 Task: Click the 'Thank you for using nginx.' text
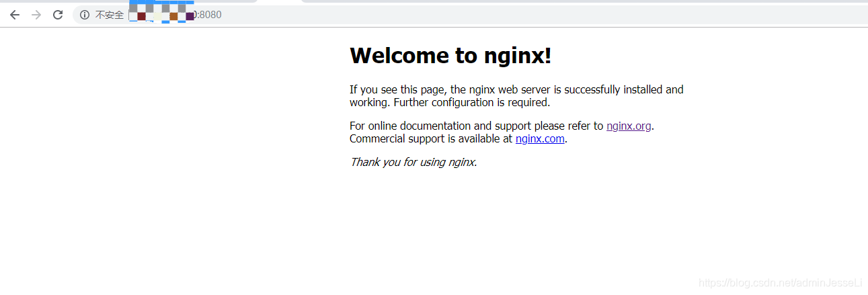click(x=413, y=162)
